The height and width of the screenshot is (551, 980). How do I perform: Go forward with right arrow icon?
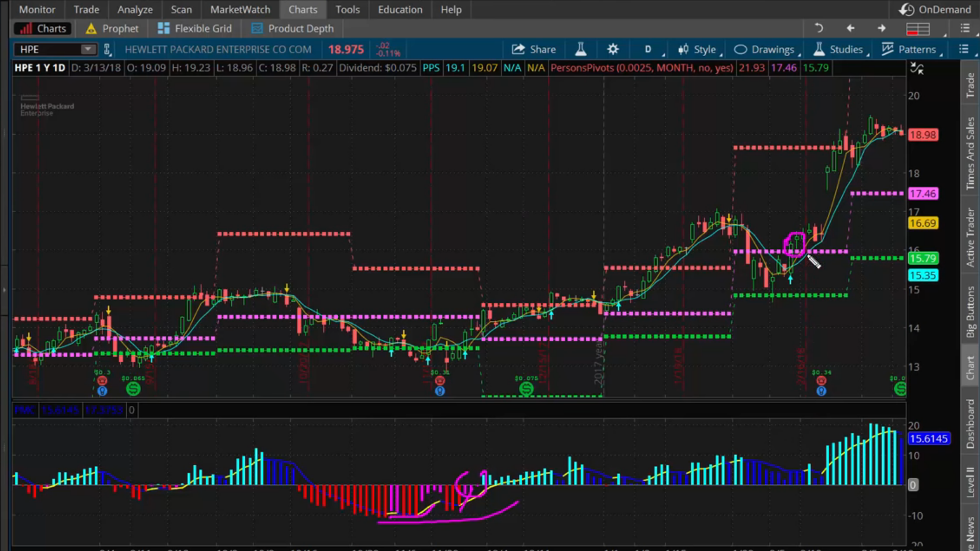(x=881, y=28)
